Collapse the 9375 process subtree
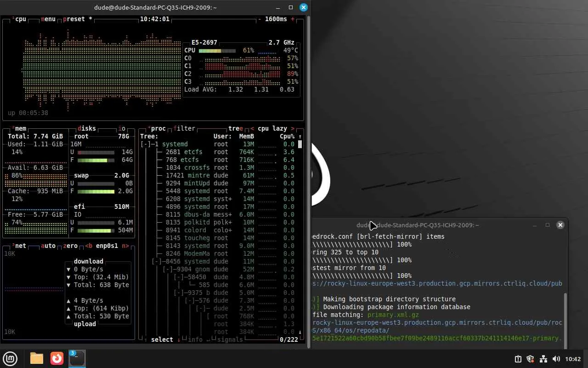588x368 pixels. coord(179,293)
